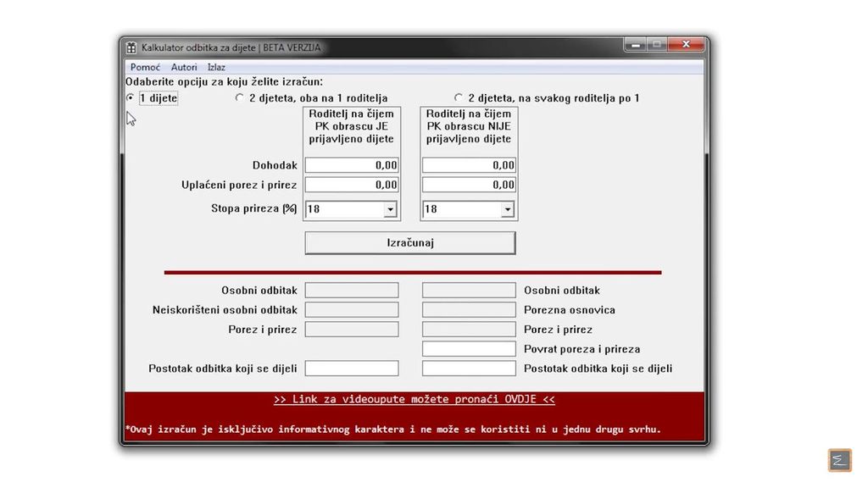Select the "1 dijete" radio option
Screen dimensions: 868x488
coord(131,97)
